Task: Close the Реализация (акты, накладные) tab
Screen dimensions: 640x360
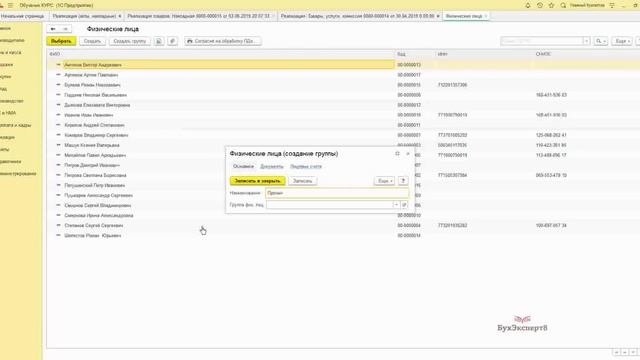Action: pos(120,16)
